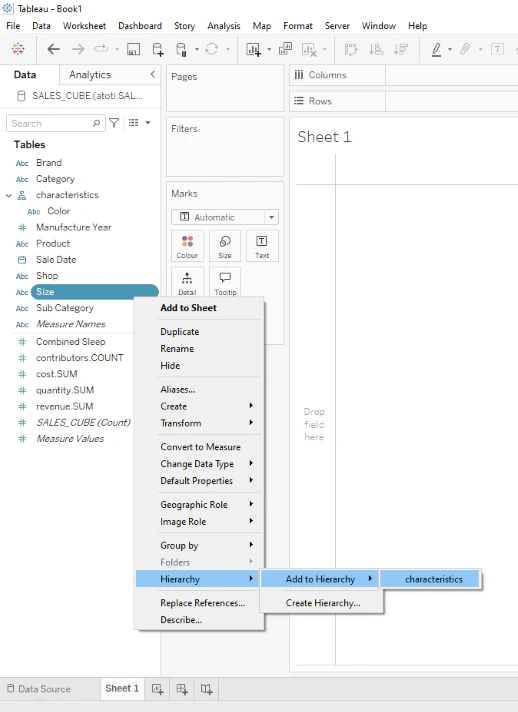Screen dimensions: 518x712
Task: Click the Tableau start page logo icon
Action: point(18,49)
